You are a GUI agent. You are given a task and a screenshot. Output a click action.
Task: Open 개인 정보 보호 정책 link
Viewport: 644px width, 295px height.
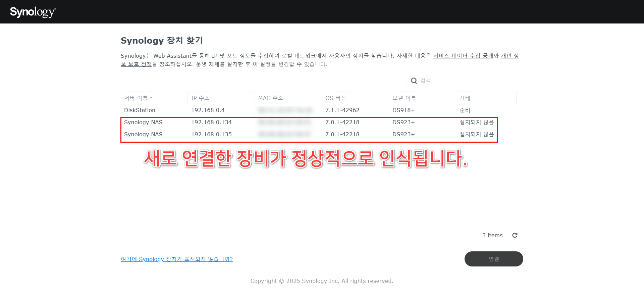(509, 56)
